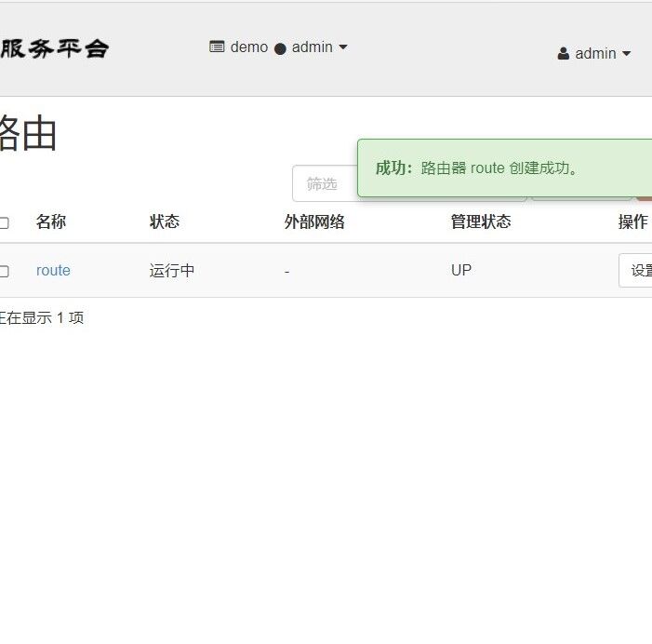Open the route router link

(x=53, y=271)
